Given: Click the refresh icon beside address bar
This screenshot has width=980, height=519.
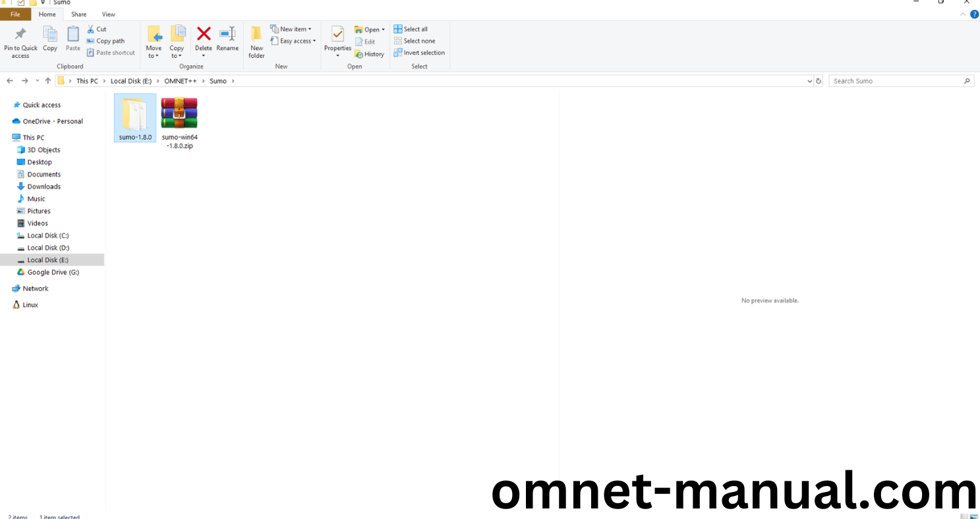Looking at the screenshot, I should point(819,81).
